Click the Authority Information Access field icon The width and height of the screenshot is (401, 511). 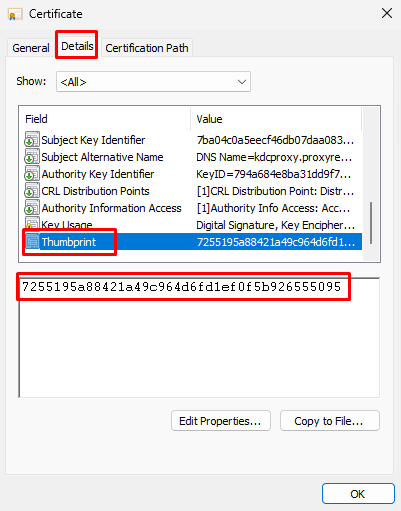(x=32, y=207)
